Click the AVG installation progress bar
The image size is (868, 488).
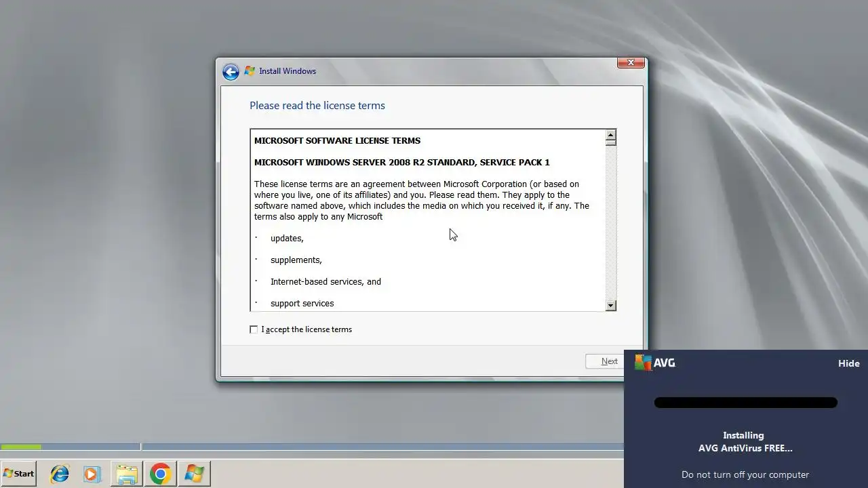[x=745, y=403]
